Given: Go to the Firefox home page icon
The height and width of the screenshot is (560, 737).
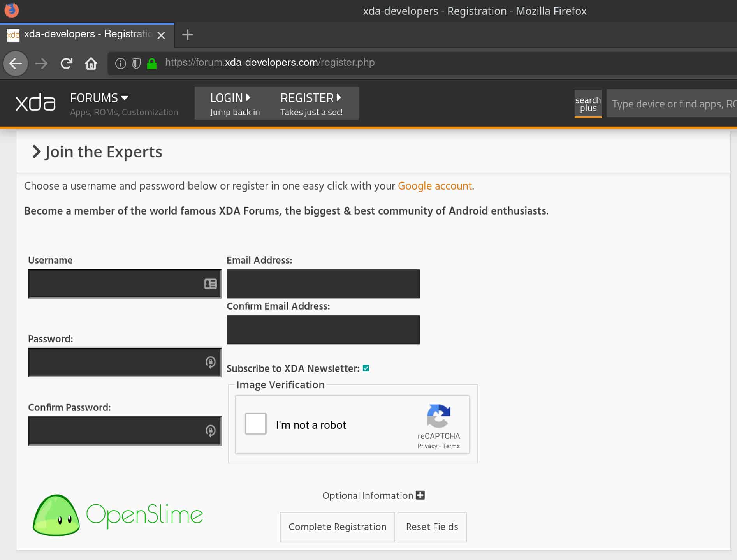Looking at the screenshot, I should pos(91,63).
